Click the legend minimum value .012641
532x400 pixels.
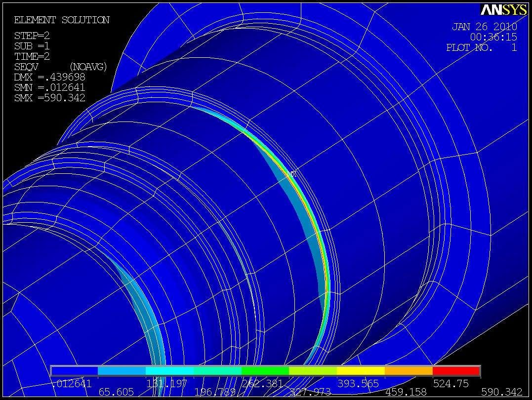(72, 384)
